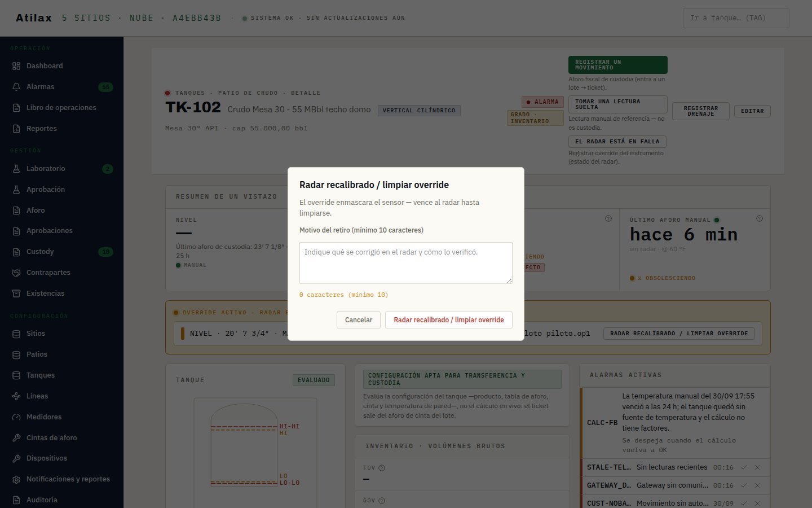Click the Ir a tanque search field
Screen dimensions: 812x508
736,18
